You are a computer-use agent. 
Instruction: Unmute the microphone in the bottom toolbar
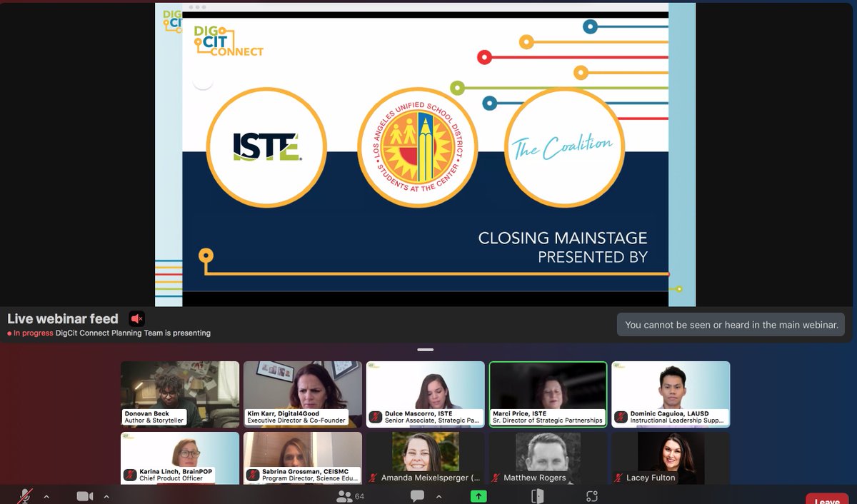26,496
